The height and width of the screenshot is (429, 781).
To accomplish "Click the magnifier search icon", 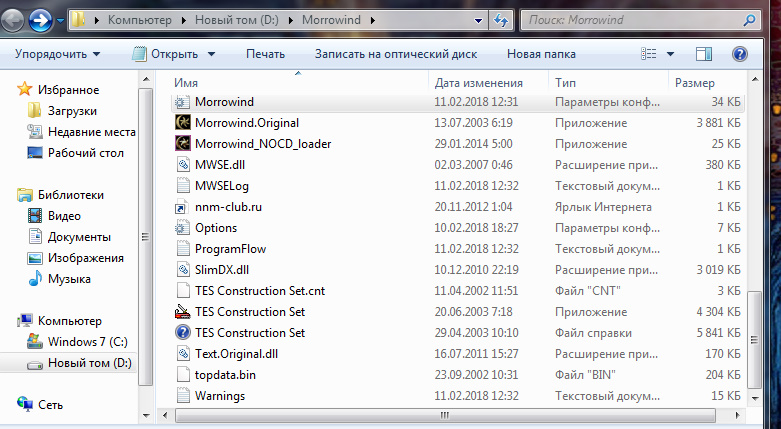I will (x=749, y=20).
